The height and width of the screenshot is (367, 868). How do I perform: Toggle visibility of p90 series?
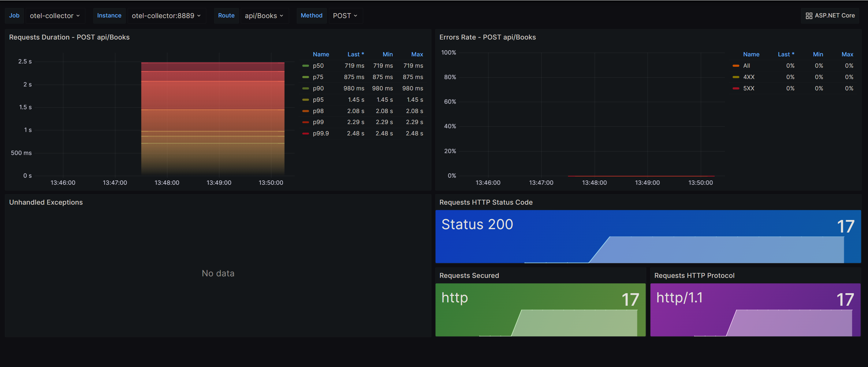pos(318,88)
